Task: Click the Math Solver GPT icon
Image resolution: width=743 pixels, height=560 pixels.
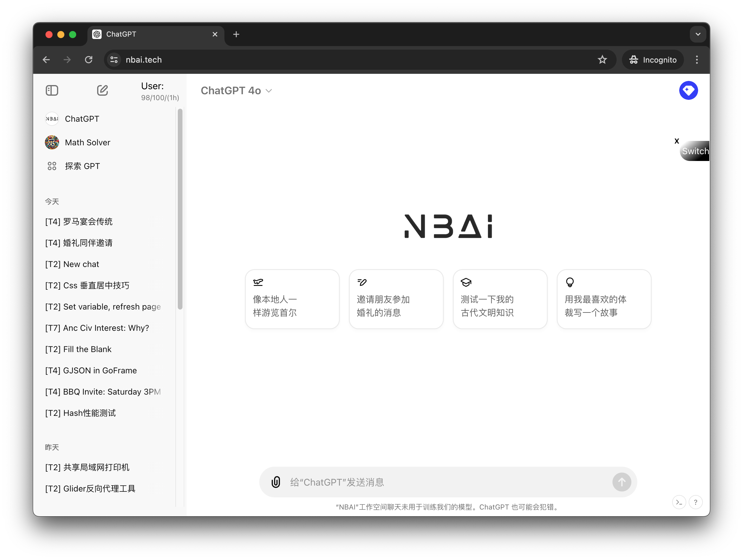Action: pyautogui.click(x=52, y=142)
